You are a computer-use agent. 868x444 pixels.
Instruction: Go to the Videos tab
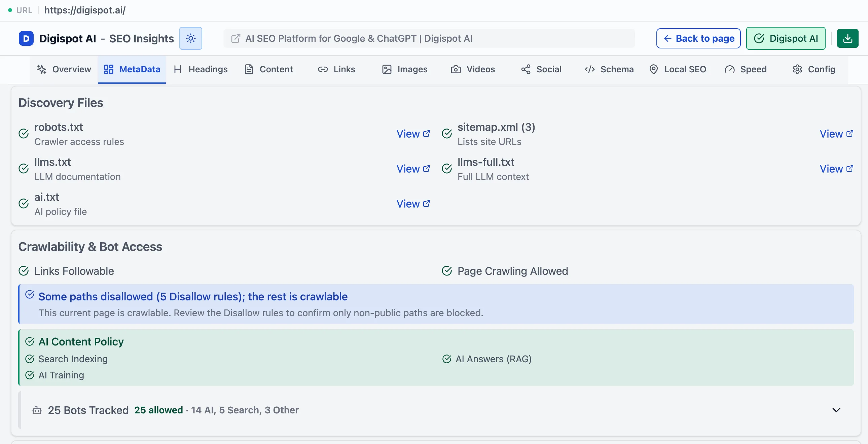click(x=473, y=69)
